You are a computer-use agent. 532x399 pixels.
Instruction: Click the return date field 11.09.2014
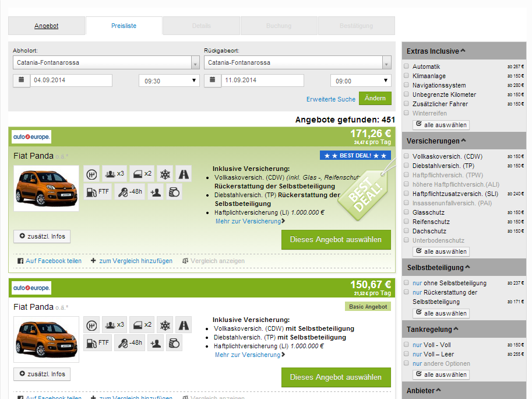pos(263,80)
